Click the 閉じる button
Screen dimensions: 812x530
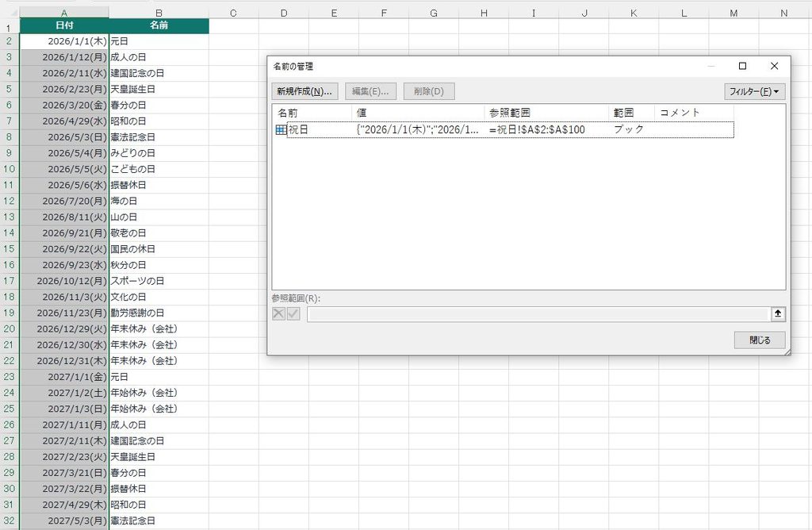760,340
